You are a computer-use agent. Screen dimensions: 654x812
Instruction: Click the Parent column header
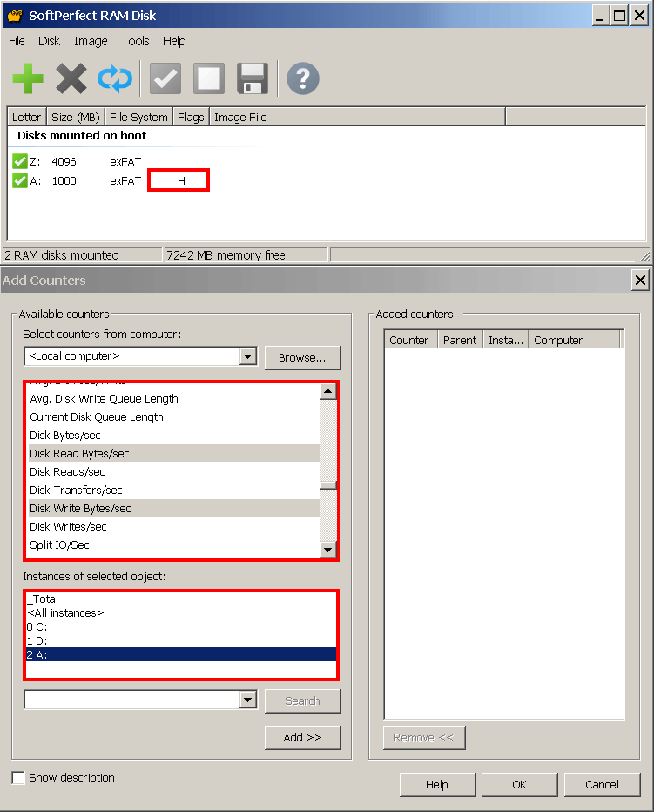461,341
